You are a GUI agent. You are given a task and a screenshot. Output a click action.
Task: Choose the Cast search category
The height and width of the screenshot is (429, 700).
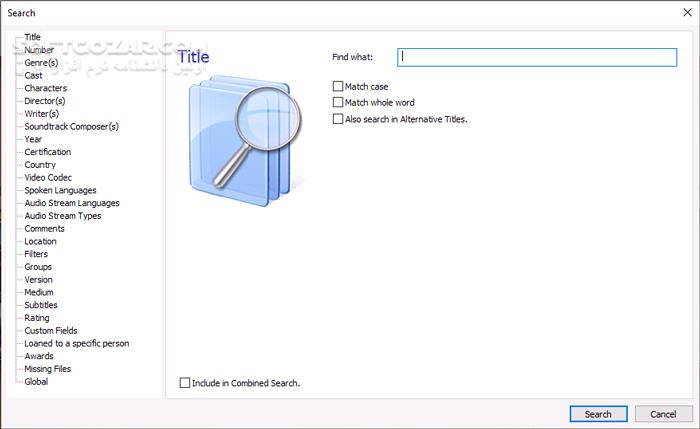tap(34, 75)
